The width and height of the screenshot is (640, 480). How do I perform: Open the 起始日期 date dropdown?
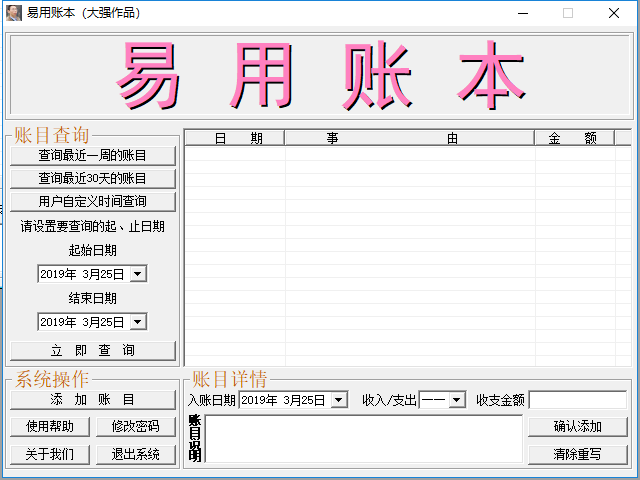click(x=138, y=274)
